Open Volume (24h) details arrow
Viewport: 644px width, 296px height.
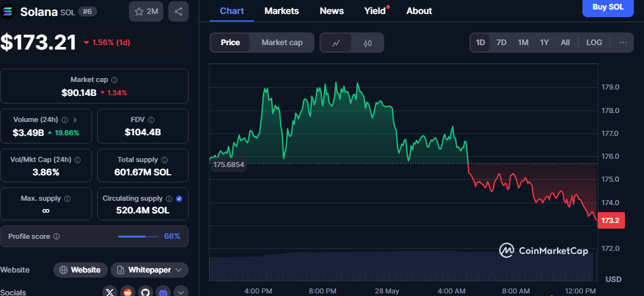[x=75, y=120]
